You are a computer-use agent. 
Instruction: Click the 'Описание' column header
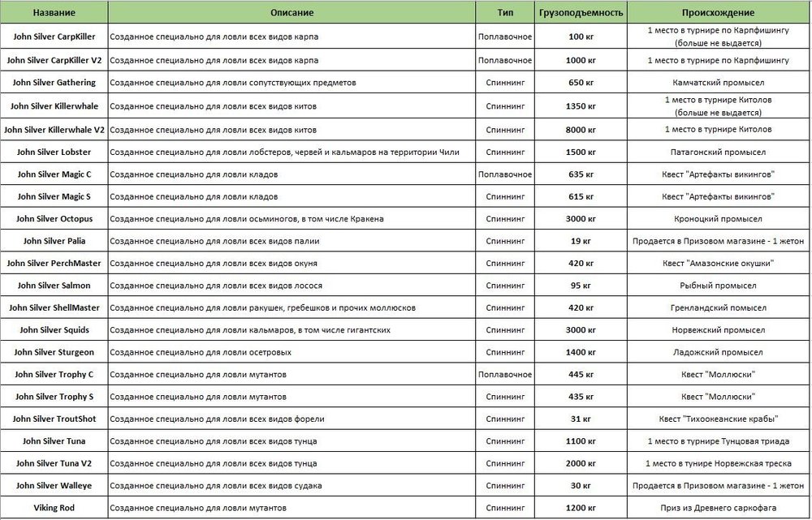point(292,12)
